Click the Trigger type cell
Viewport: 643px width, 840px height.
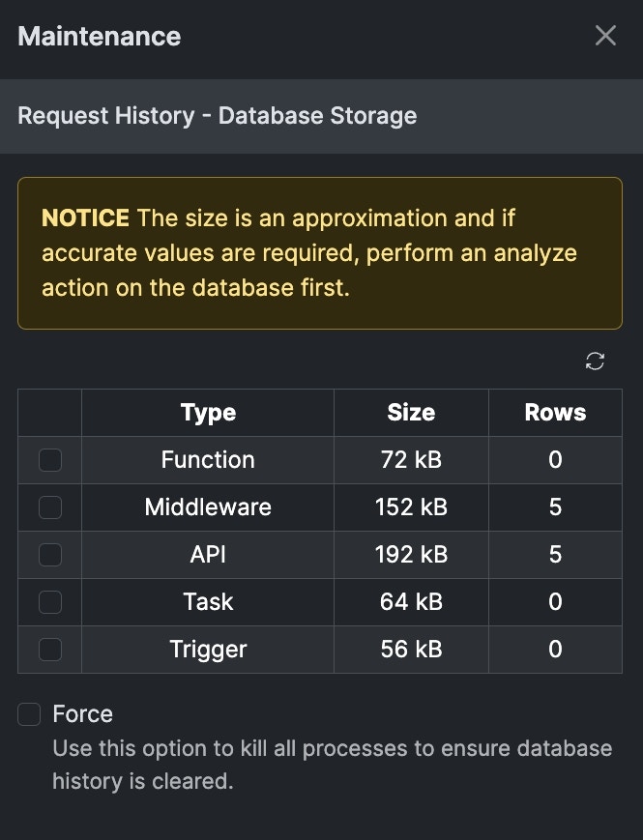[x=208, y=650]
